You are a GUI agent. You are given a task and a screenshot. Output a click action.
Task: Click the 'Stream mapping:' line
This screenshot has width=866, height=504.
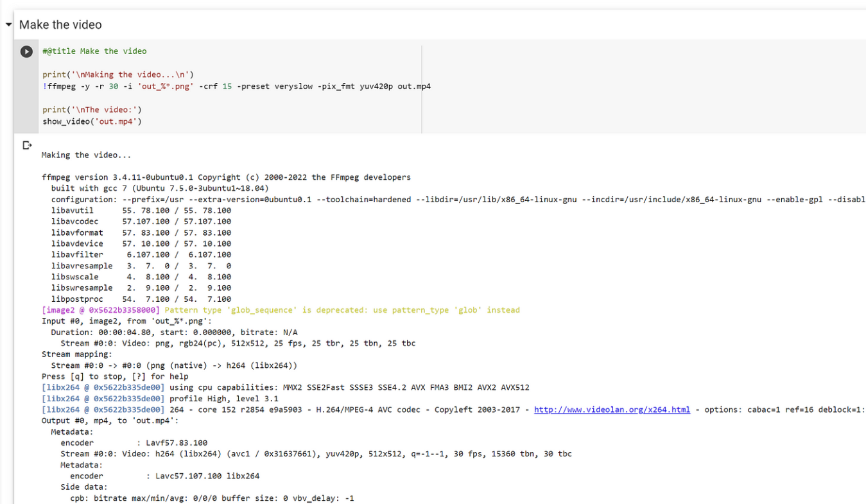pyautogui.click(x=77, y=354)
